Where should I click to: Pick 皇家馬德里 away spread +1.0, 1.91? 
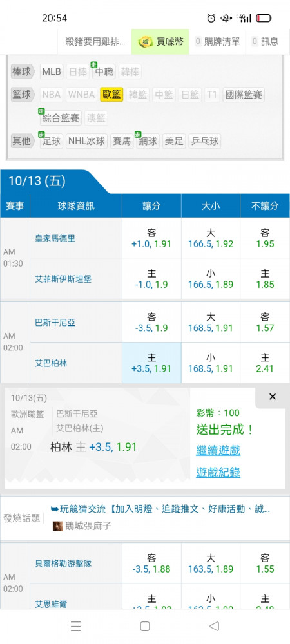point(151,239)
